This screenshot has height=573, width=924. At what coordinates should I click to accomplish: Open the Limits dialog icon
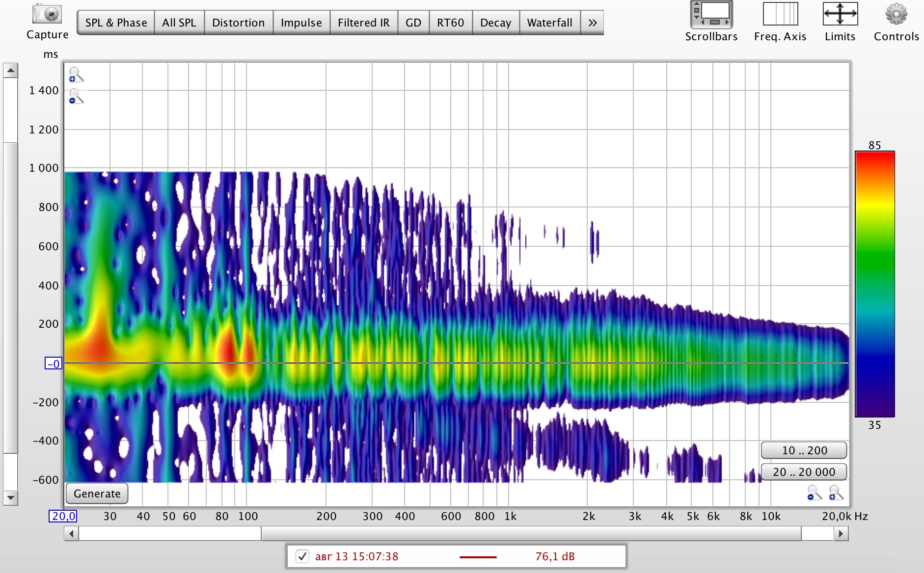tap(840, 15)
